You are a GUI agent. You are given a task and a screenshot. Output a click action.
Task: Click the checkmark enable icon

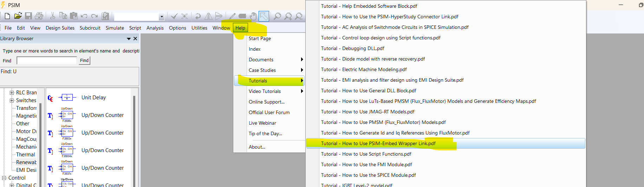click(x=174, y=16)
